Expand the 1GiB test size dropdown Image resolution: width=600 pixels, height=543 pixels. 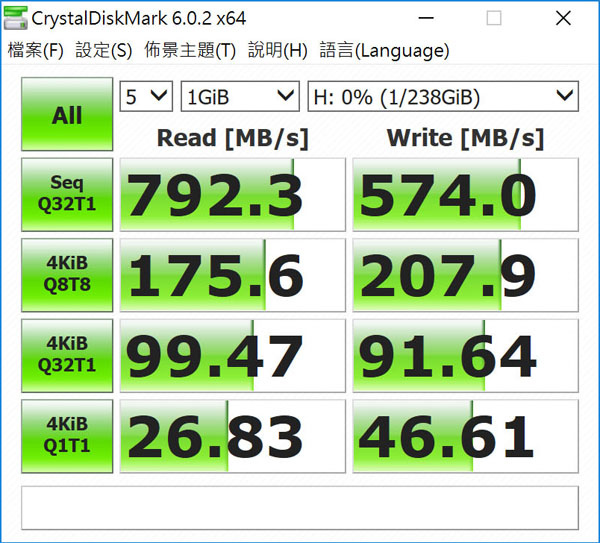240,96
